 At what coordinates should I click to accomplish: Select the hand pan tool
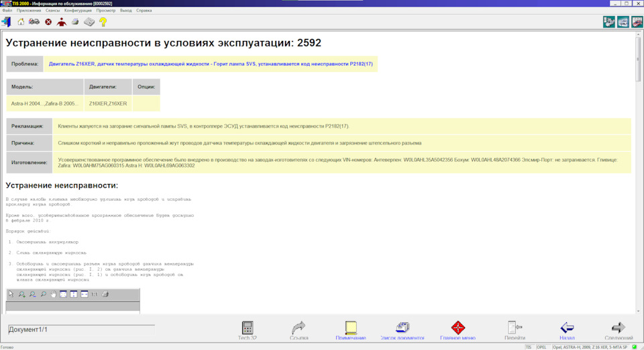[x=54, y=294]
